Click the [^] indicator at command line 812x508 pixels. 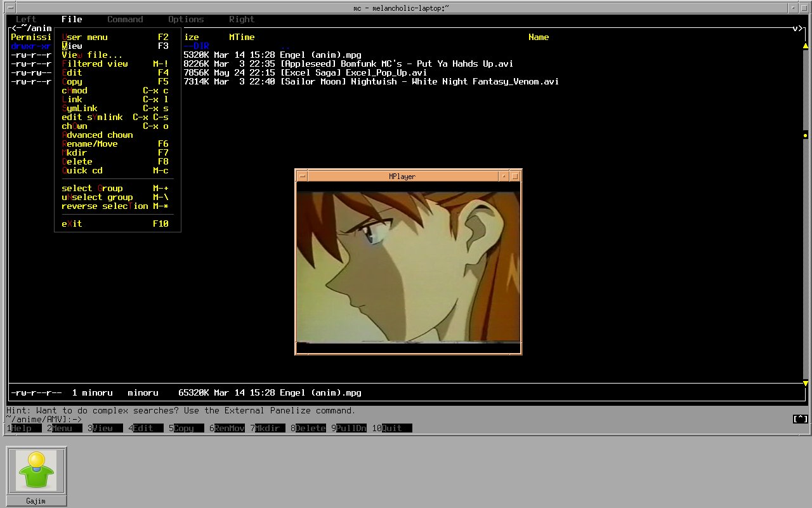(x=801, y=419)
